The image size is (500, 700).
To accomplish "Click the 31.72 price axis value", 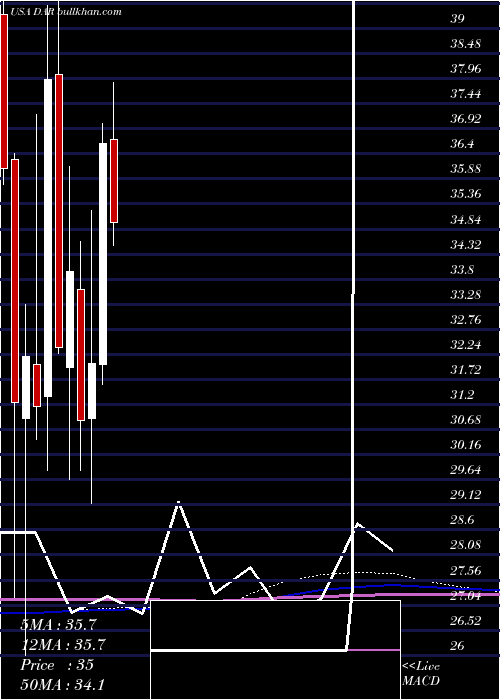I will [465, 370].
